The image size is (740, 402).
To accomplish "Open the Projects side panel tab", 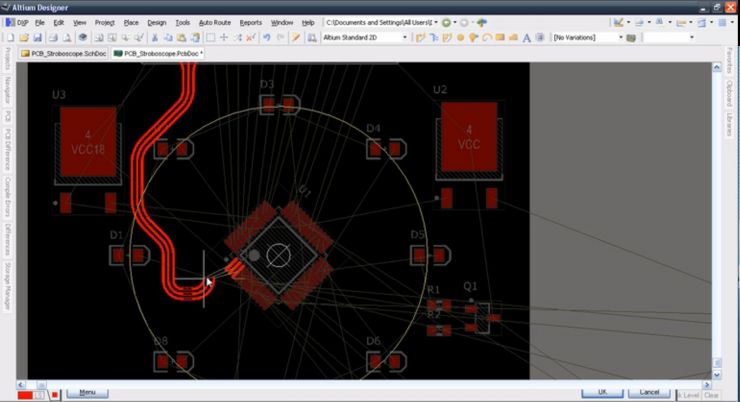I will pyautogui.click(x=8, y=59).
